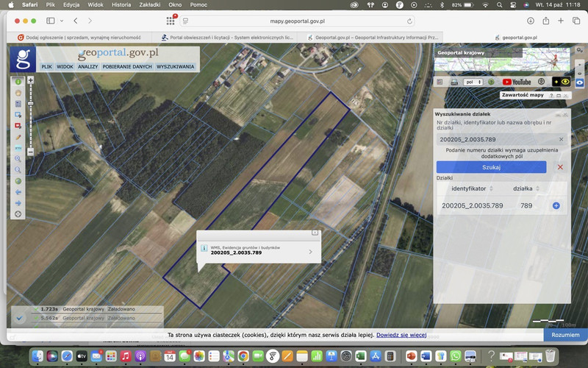Click the green info tool in left toolbar
The image size is (588, 368).
pos(18,82)
